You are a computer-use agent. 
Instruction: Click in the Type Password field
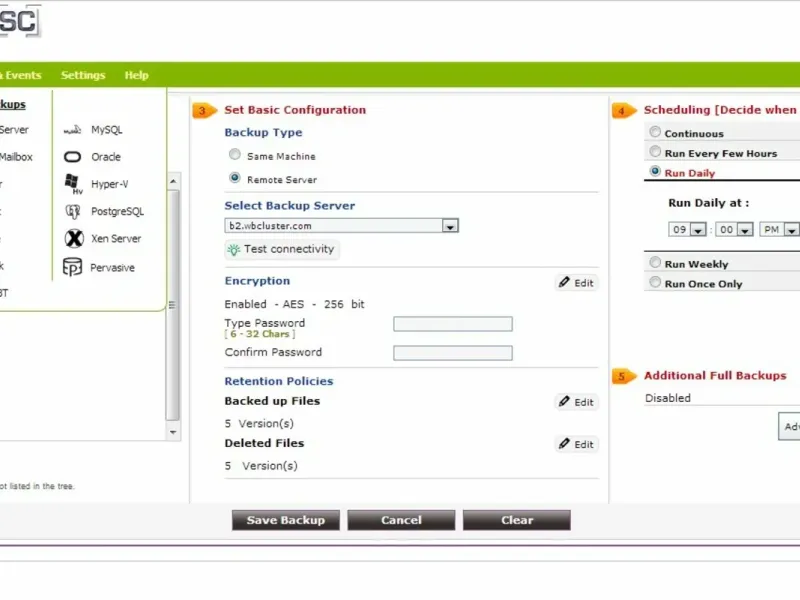(453, 324)
